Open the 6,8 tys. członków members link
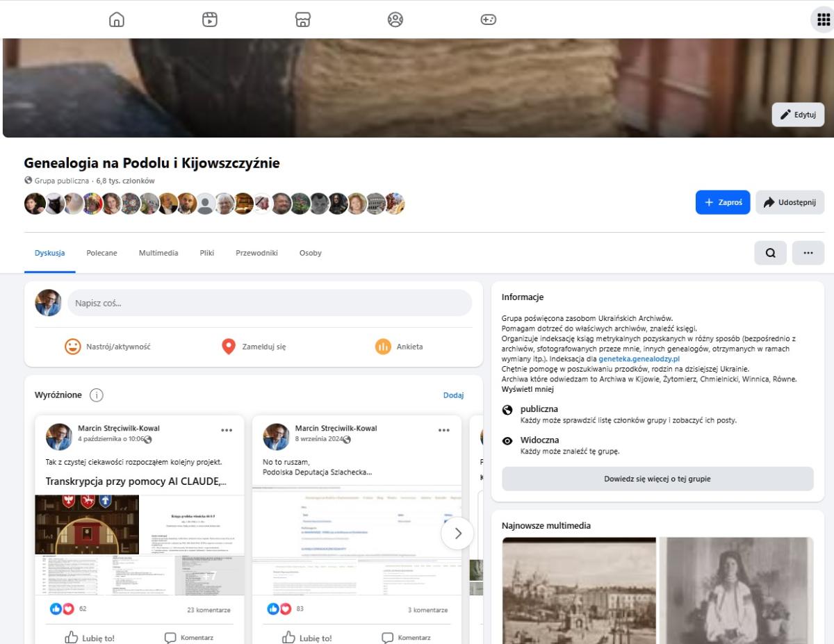The width and height of the screenshot is (834, 644). tap(126, 181)
